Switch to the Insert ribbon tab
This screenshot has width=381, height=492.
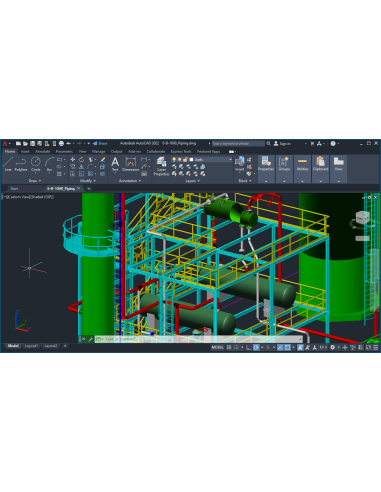click(25, 152)
